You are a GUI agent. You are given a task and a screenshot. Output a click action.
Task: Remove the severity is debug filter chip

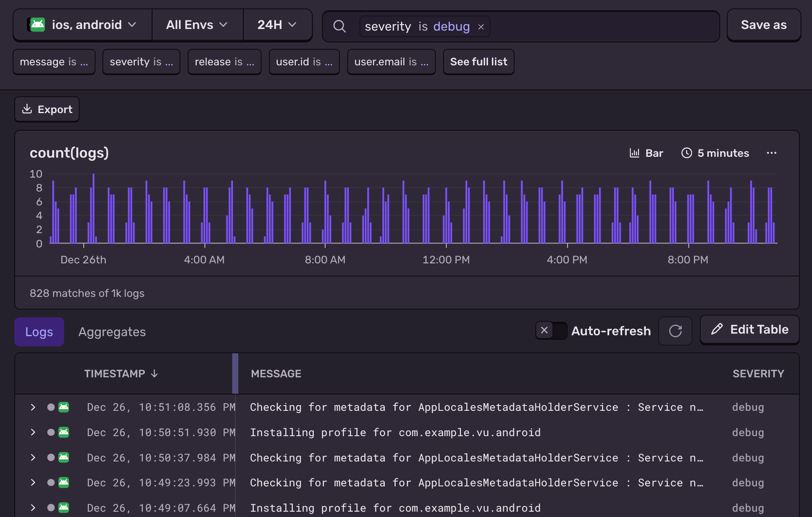[x=481, y=27]
